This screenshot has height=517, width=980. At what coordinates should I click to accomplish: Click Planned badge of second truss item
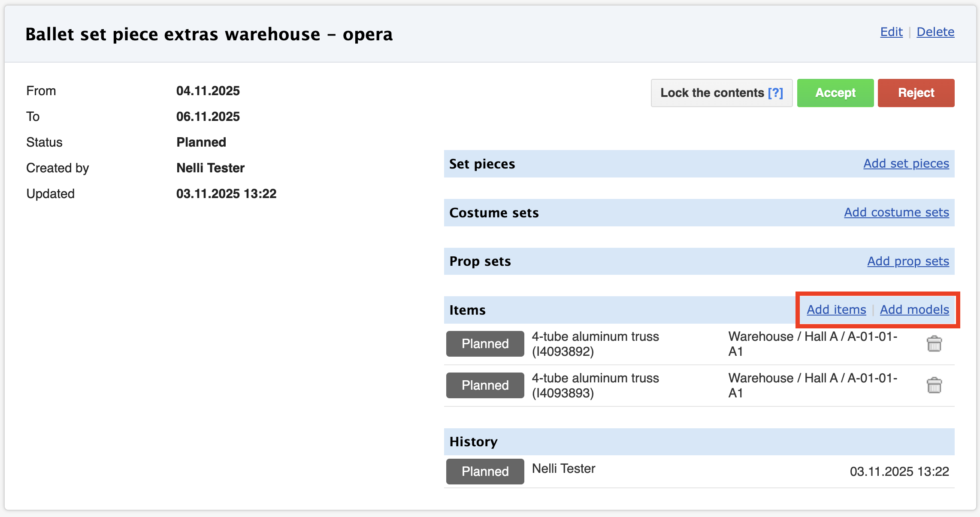485,385
